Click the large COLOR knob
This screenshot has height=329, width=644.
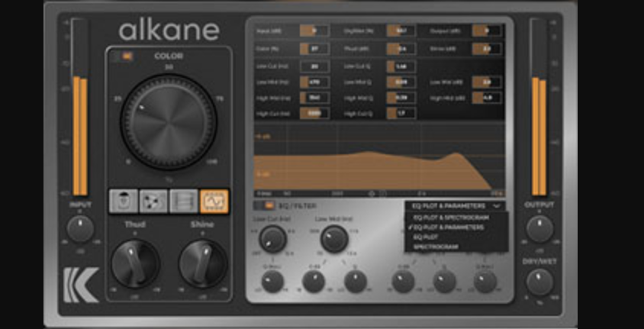(x=169, y=122)
